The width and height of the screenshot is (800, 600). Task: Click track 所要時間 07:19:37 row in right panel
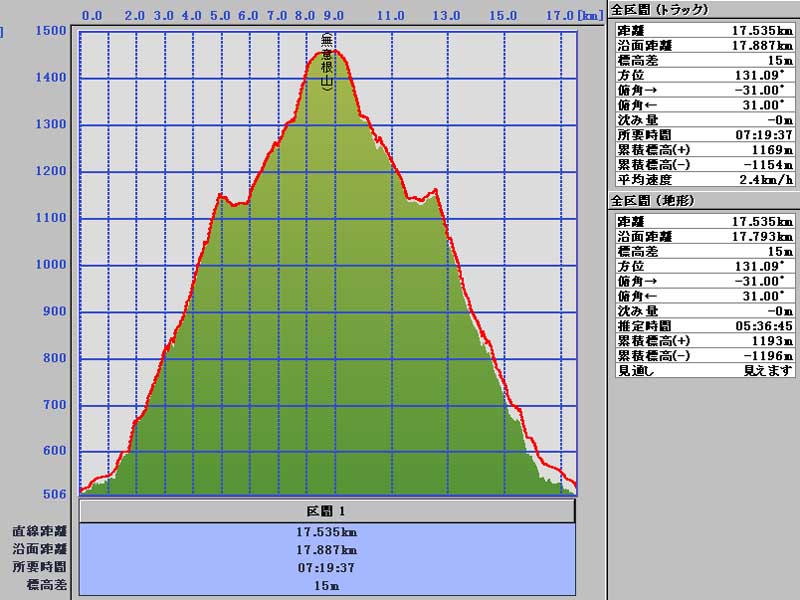tap(703, 135)
